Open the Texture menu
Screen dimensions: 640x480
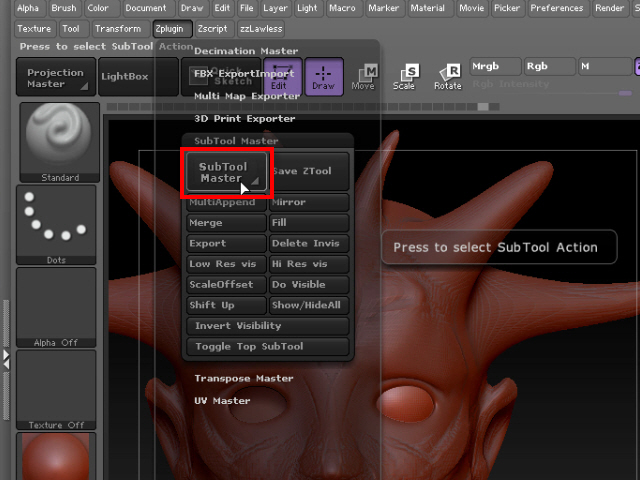[35, 29]
